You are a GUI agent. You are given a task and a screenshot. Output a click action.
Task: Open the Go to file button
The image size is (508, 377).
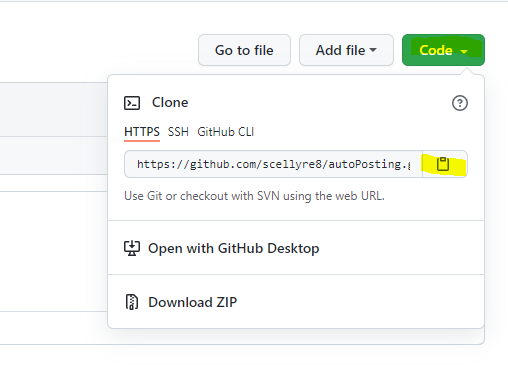pos(244,50)
